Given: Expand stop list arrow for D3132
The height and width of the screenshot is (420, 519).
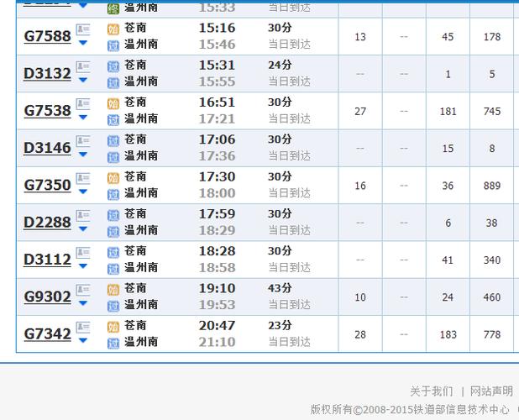Looking at the screenshot, I should tap(83, 80).
